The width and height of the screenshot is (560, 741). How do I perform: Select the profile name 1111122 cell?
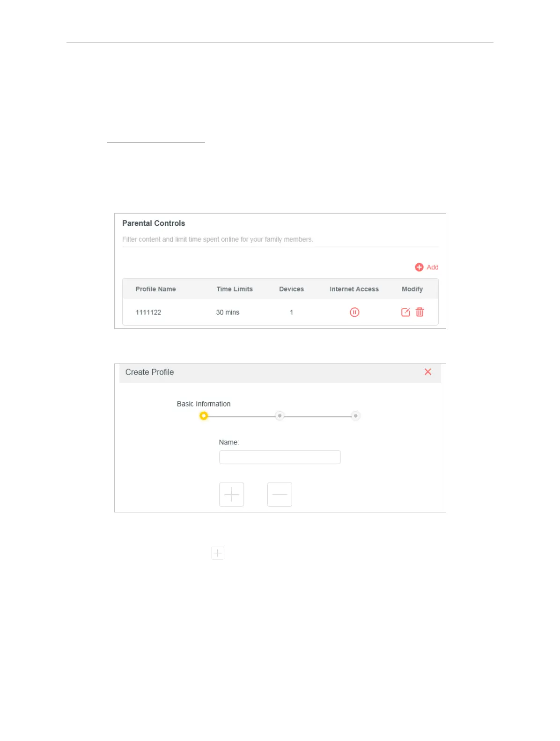(x=148, y=312)
